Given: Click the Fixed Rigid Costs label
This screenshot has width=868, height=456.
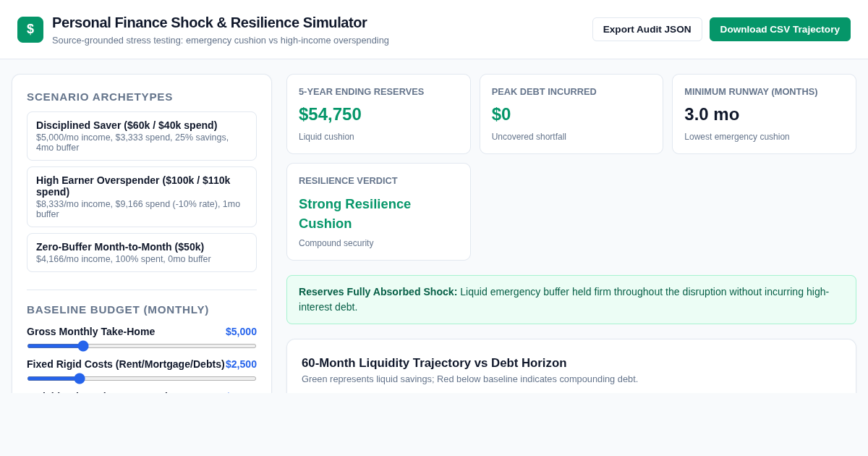Looking at the screenshot, I should coord(126,364).
